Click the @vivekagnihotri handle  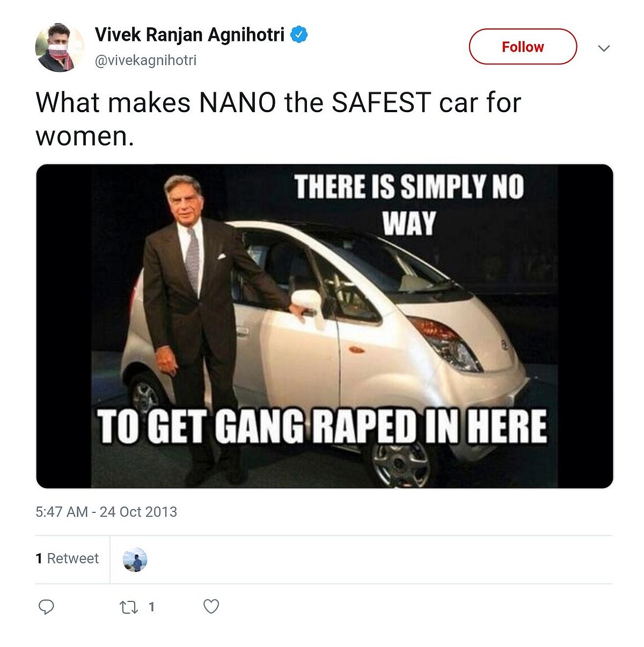tap(145, 60)
